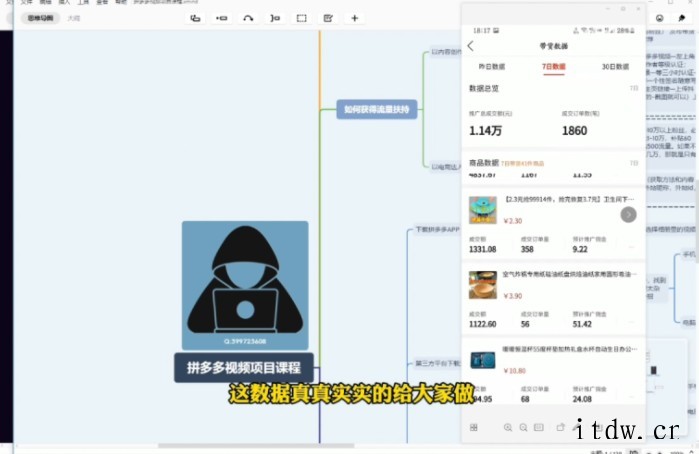This screenshot has height=454, width=699.
Task: Select the 下载拼多多APP subtopic
Action: (x=437, y=229)
